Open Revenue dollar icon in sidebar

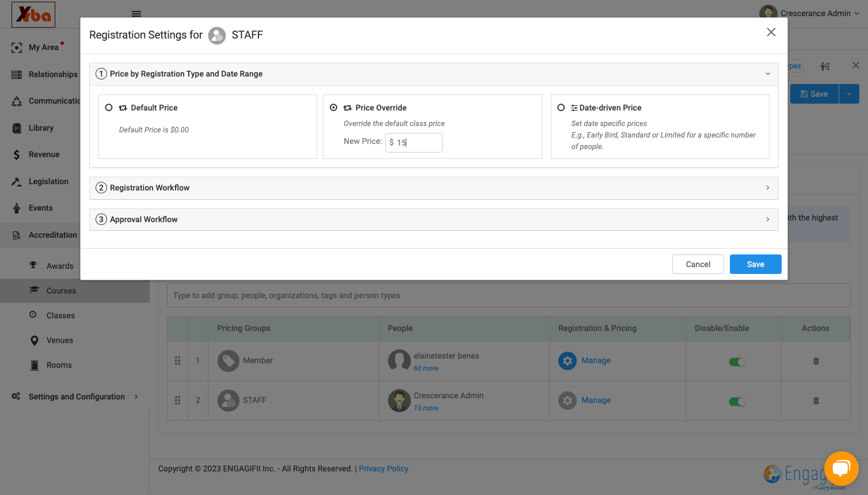[x=17, y=154]
